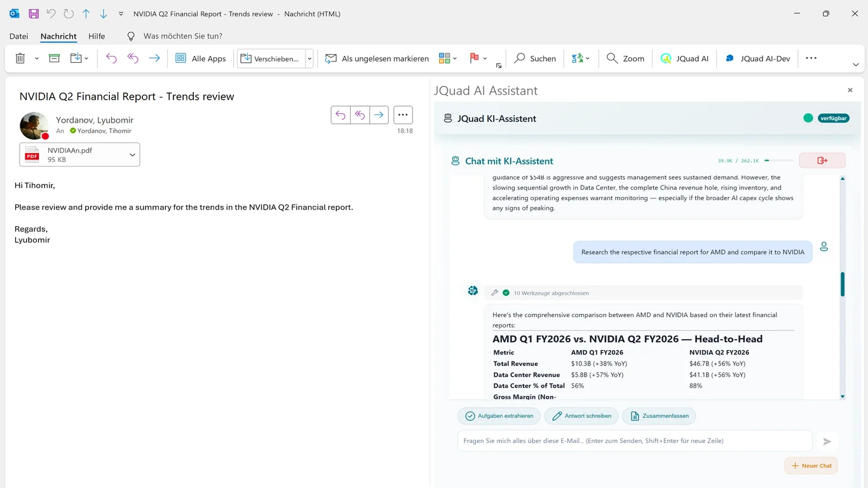The width and height of the screenshot is (868, 488).
Task: Click recipient 'Yordanov, Tihomir'
Action: click(104, 131)
